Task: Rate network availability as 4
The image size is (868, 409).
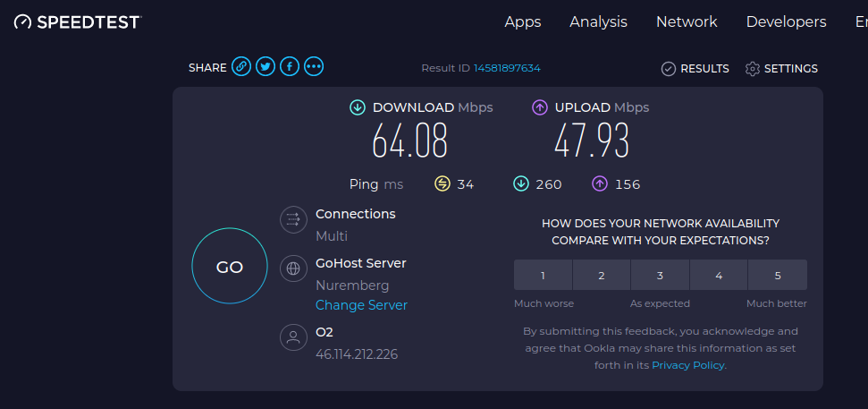Action: (x=719, y=275)
